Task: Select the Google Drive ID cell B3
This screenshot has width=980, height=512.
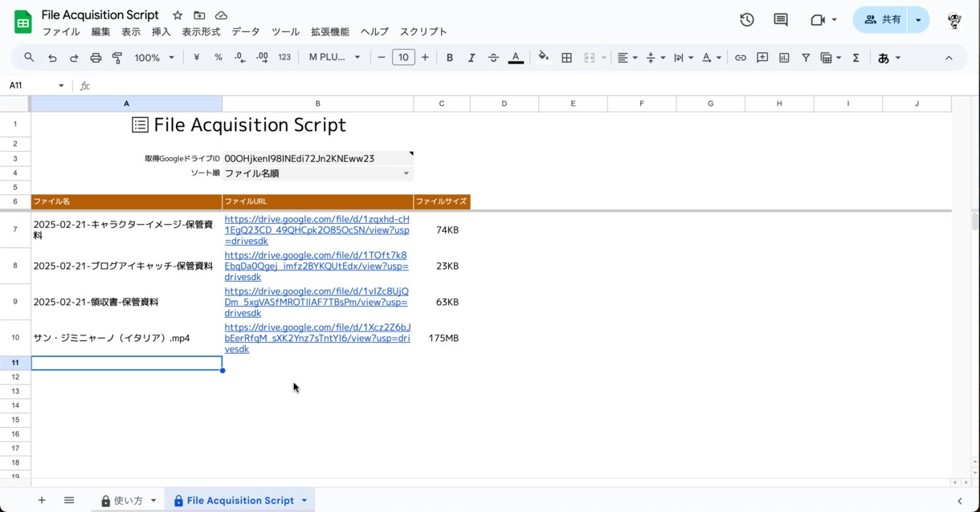Action: (x=317, y=159)
